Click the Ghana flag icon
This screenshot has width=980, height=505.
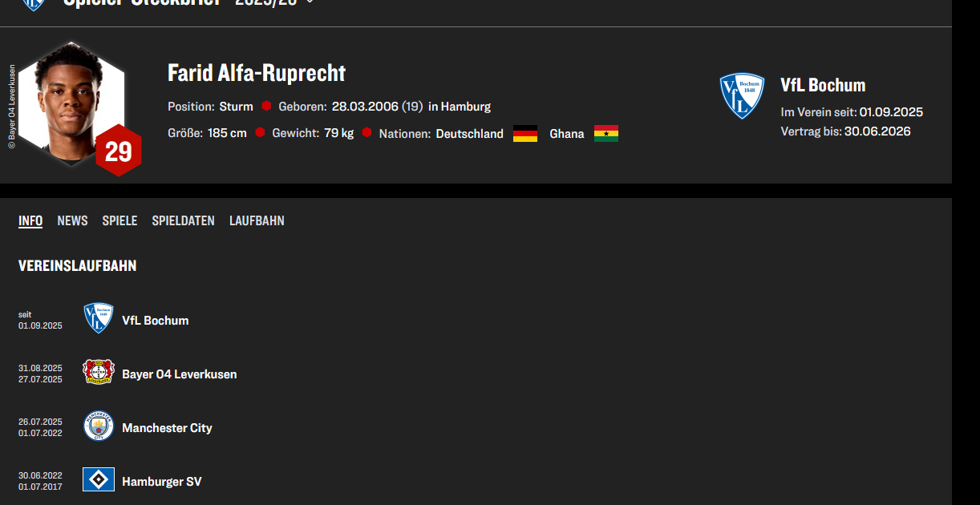[606, 134]
